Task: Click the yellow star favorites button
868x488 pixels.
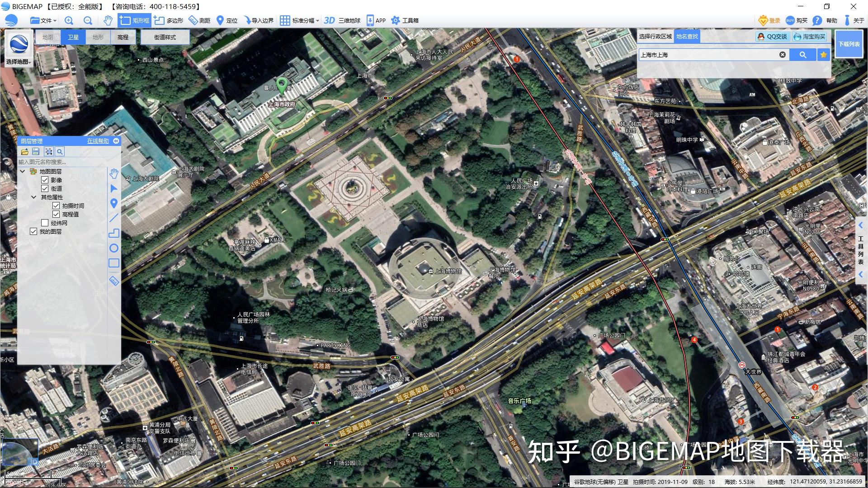Action: pyautogui.click(x=824, y=55)
